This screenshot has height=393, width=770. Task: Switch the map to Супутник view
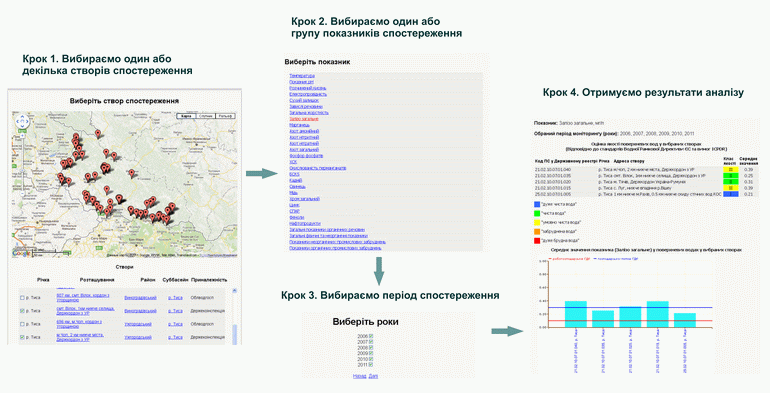tap(206, 116)
